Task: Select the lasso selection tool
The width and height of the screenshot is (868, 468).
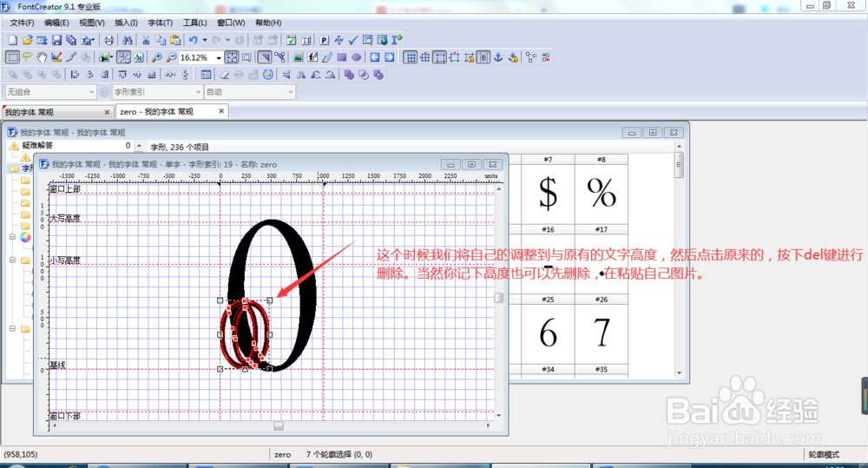Action: [27, 57]
